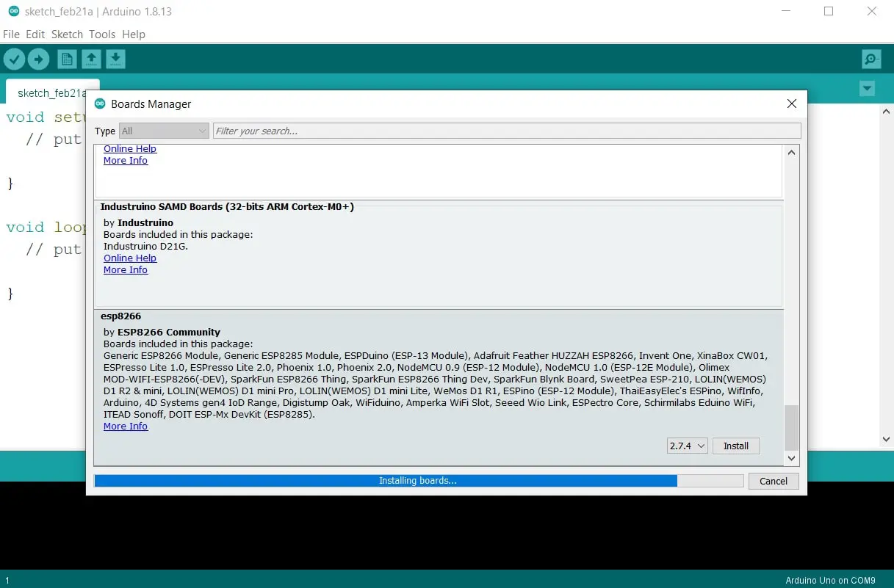
Task: Cancel the board installation
Action: pyautogui.click(x=774, y=481)
